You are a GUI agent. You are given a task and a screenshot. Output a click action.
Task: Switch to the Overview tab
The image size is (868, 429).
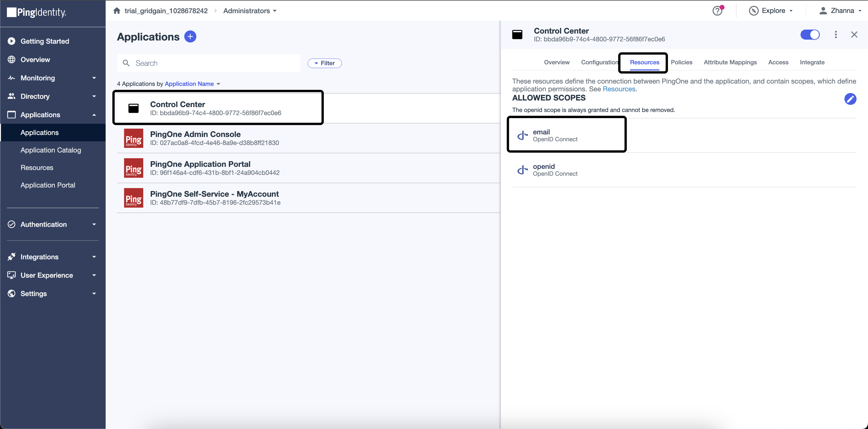[x=557, y=62]
